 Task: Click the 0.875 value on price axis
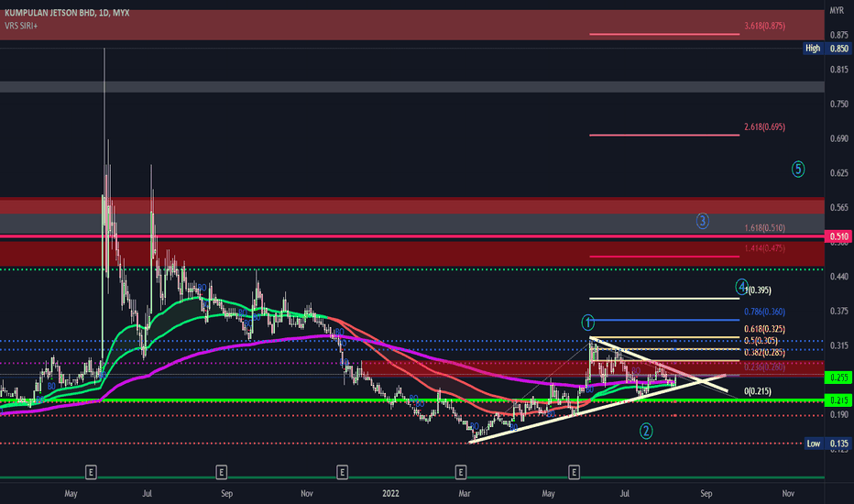pyautogui.click(x=838, y=35)
